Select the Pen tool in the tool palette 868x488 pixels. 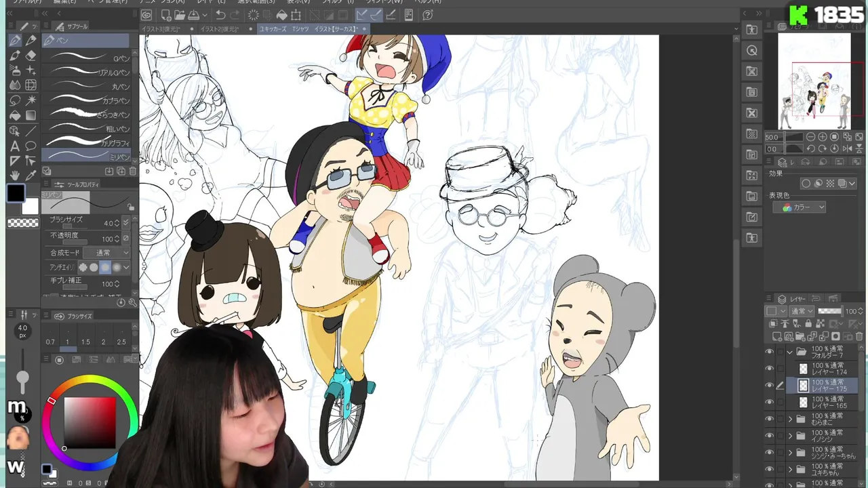(15, 41)
